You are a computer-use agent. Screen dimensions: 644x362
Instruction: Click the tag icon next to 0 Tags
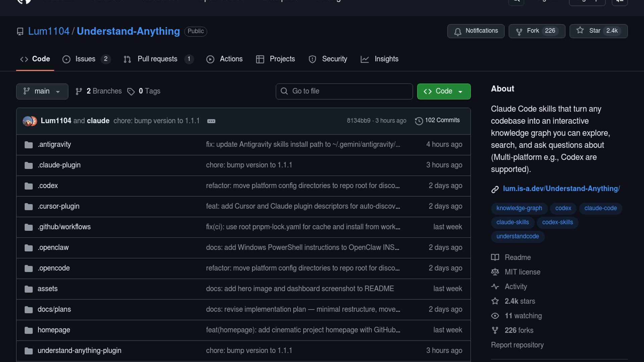coord(131,92)
